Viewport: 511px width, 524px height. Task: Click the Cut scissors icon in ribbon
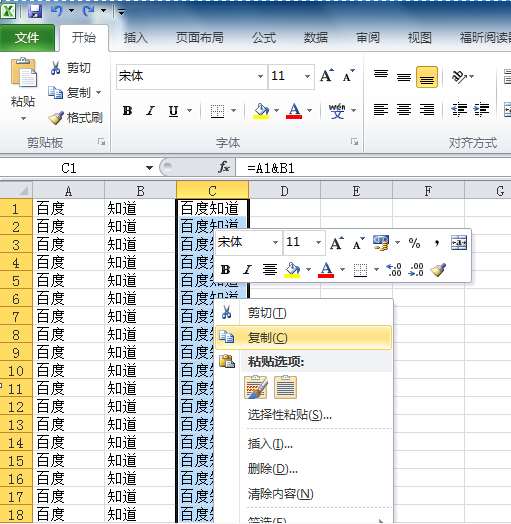pos(55,68)
